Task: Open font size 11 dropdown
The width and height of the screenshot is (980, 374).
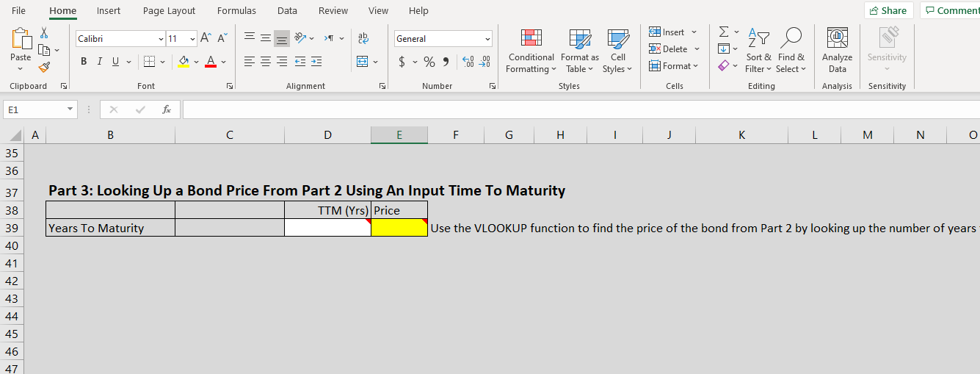Action: [192, 38]
